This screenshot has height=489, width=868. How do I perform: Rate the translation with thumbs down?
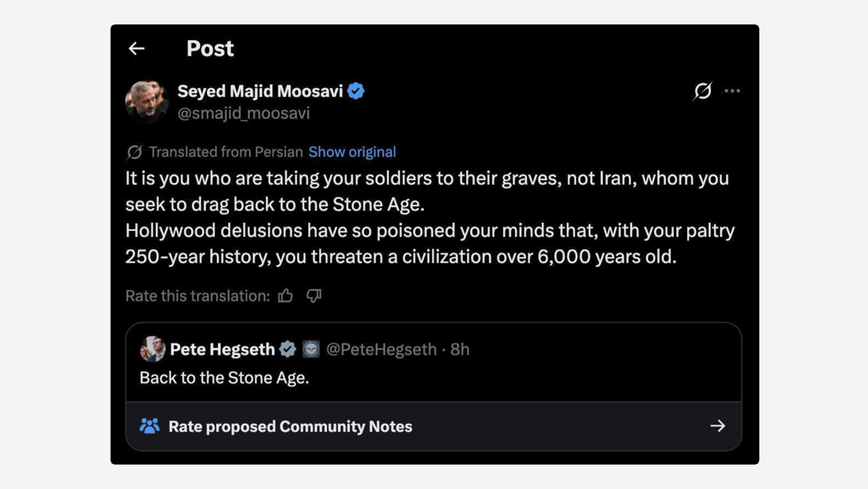click(x=314, y=296)
